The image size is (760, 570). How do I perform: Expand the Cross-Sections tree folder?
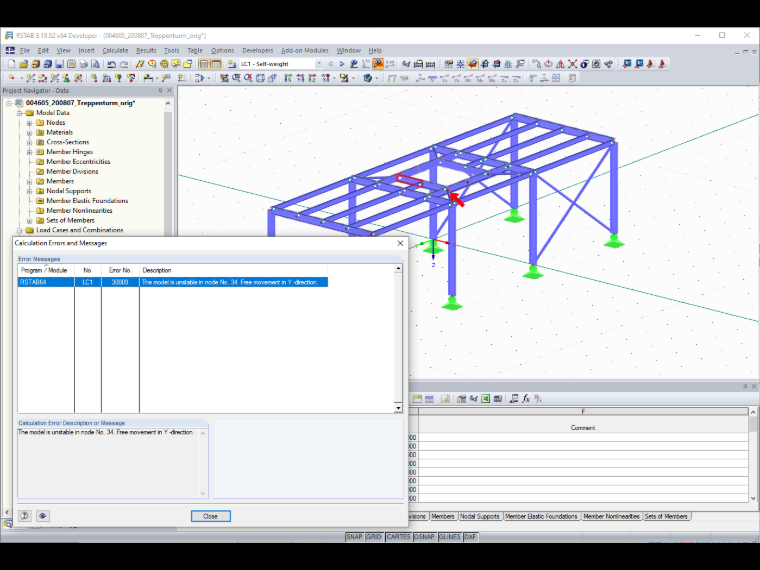pos(30,142)
